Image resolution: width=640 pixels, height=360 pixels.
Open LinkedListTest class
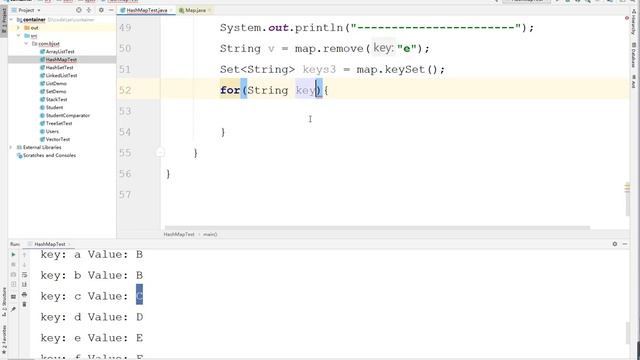click(x=61, y=76)
